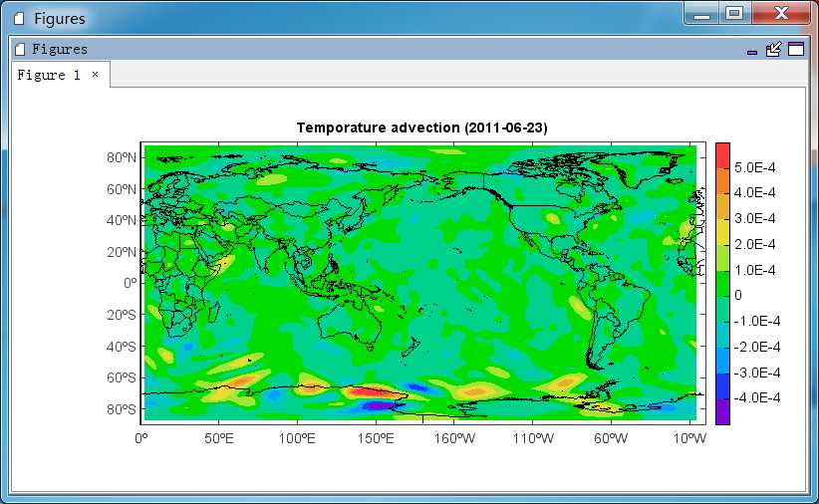Click the purple swatch at the colorbar bottom
Image resolution: width=819 pixels, height=504 pixels.
pyautogui.click(x=722, y=411)
